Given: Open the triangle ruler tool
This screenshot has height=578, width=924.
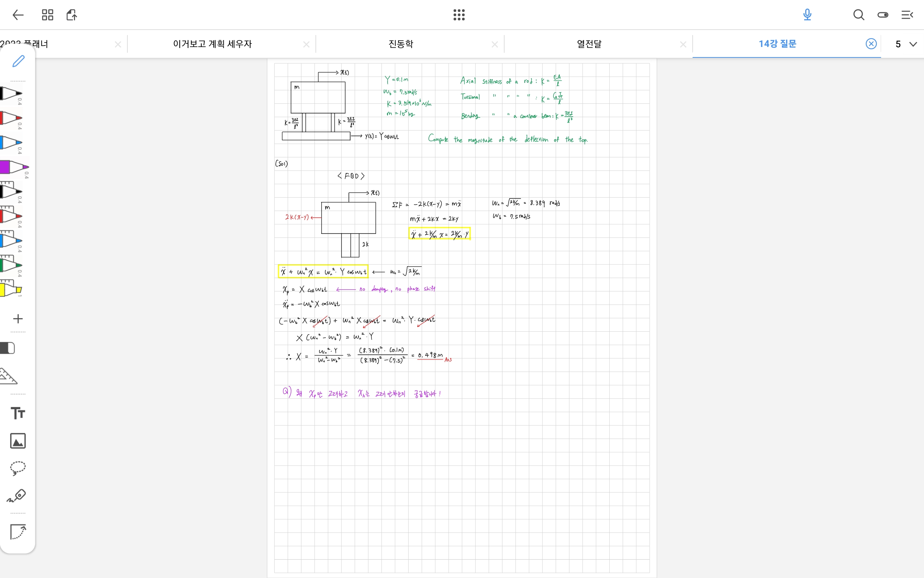Looking at the screenshot, I should click(x=8, y=376).
